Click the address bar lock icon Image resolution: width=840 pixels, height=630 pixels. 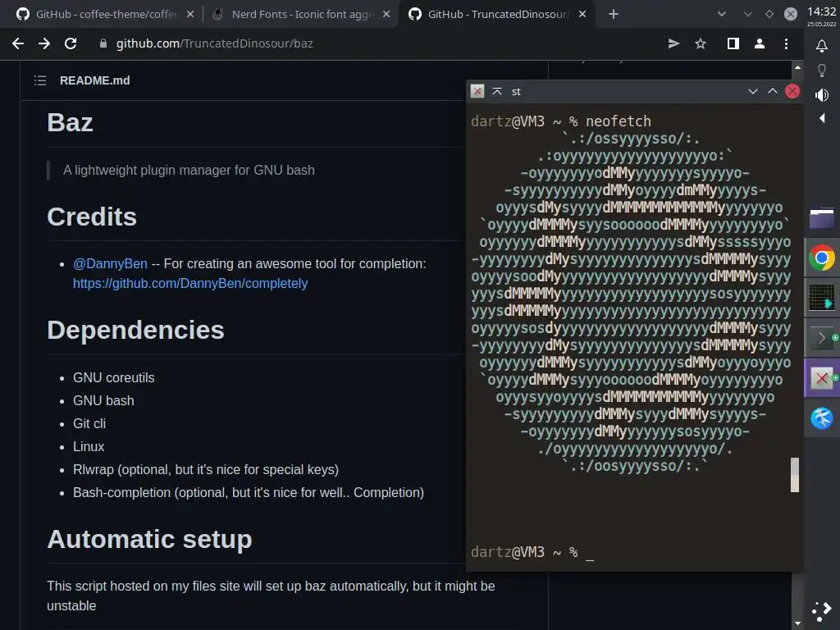[x=103, y=44]
